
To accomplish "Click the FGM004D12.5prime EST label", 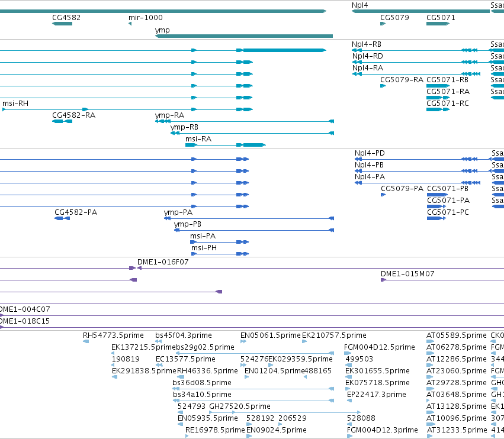I will click(x=379, y=347).
